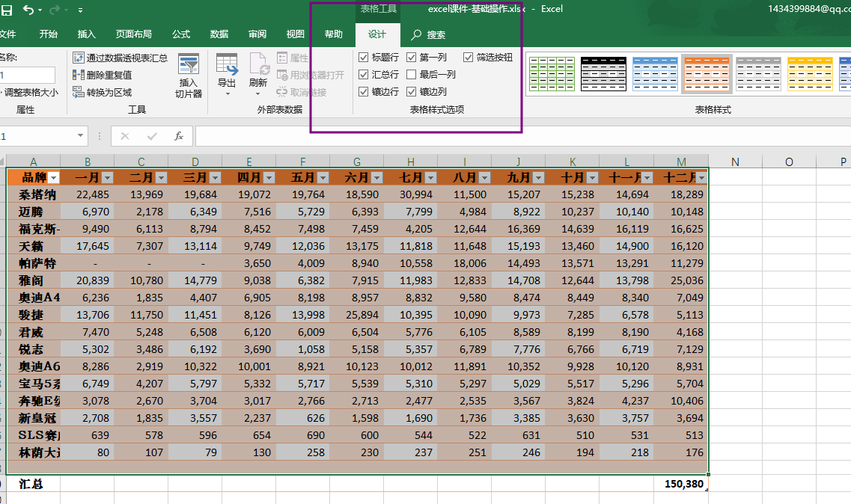The height and width of the screenshot is (504, 851).
Task: Select the orange table style thumbnail
Action: [707, 74]
